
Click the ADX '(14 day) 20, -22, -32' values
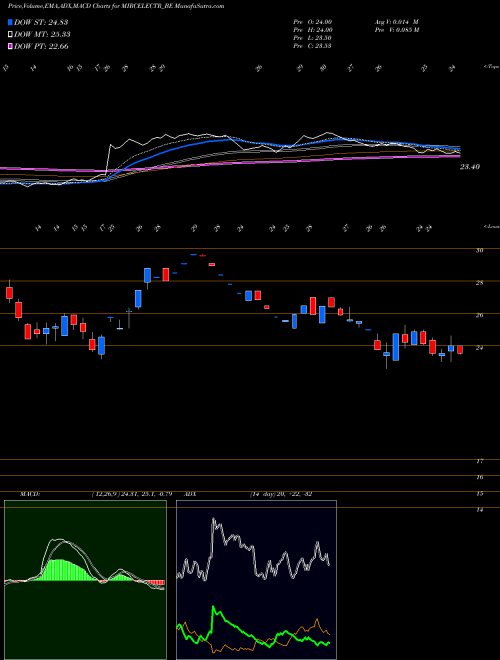pos(281,494)
